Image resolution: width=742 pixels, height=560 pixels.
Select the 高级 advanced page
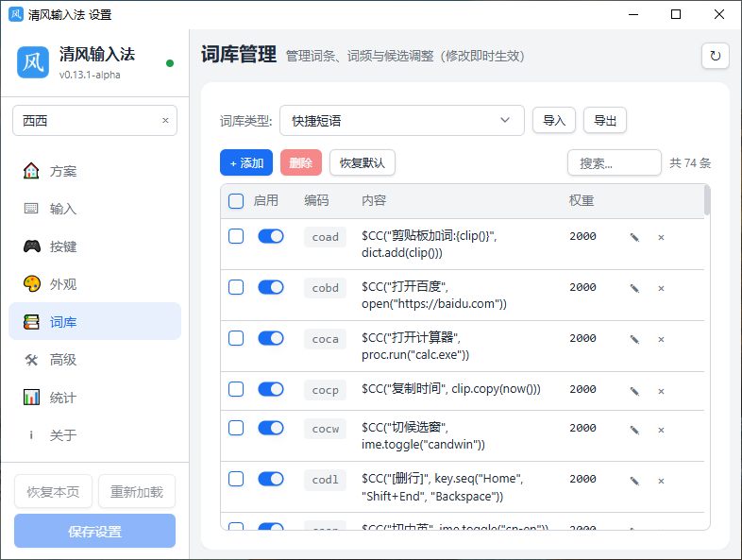coord(94,360)
